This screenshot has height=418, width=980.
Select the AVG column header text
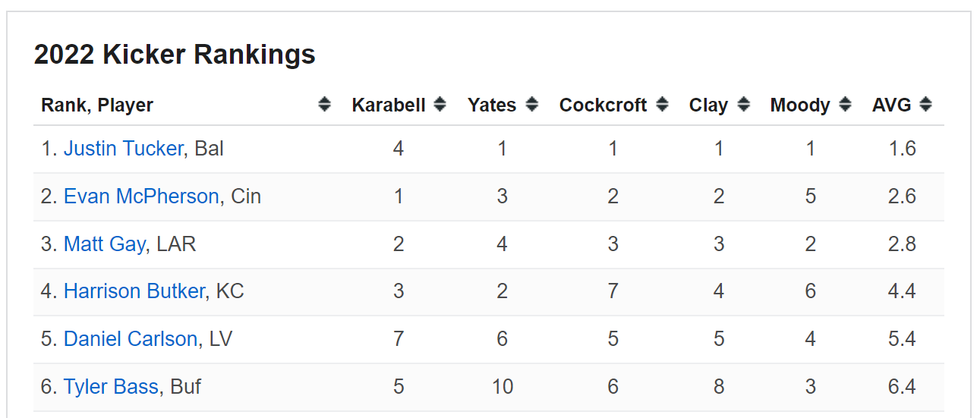pyautogui.click(x=892, y=105)
